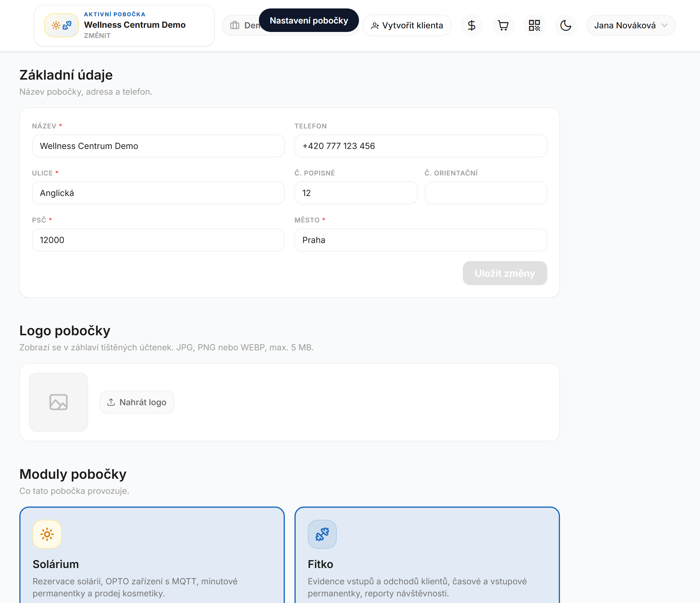Image resolution: width=700 pixels, height=603 pixels.
Task: Toggle the Solárium module card
Action: click(x=152, y=555)
